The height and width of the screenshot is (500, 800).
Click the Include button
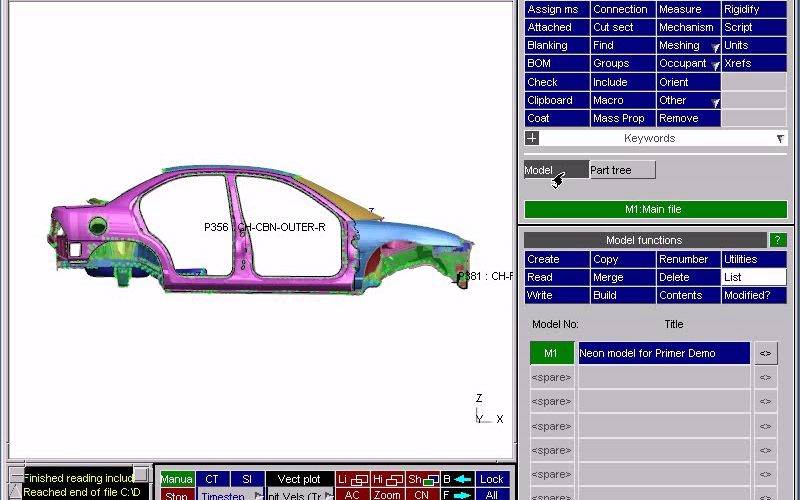(622, 82)
